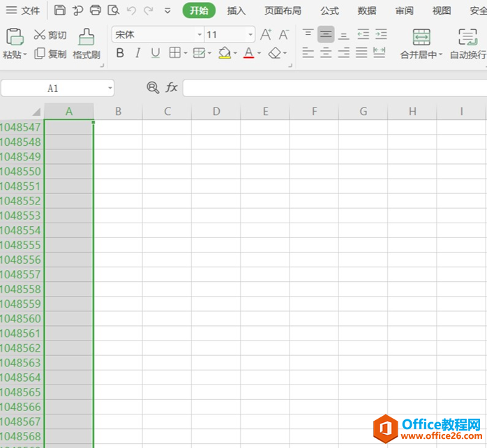This screenshot has height=448, width=487.
Task: Click 复制 copy button
Action: [50, 54]
